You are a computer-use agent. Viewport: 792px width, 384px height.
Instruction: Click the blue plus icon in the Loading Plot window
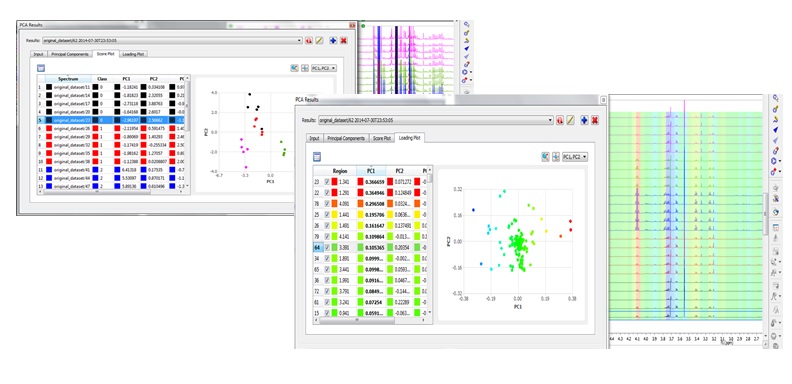tap(584, 120)
